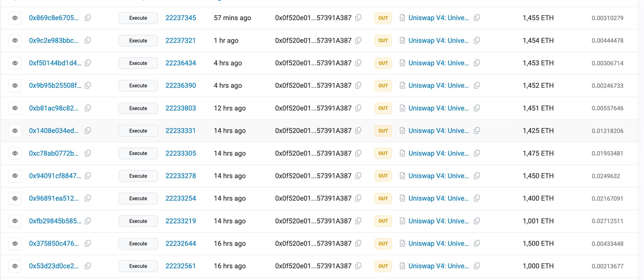
Task: Open block 22233278
Action: coord(181,176)
